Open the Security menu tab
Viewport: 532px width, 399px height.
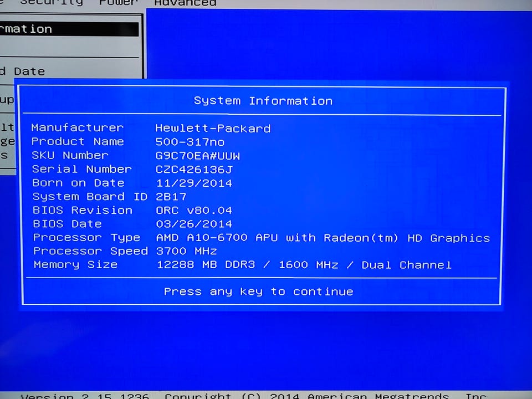tap(51, 3)
